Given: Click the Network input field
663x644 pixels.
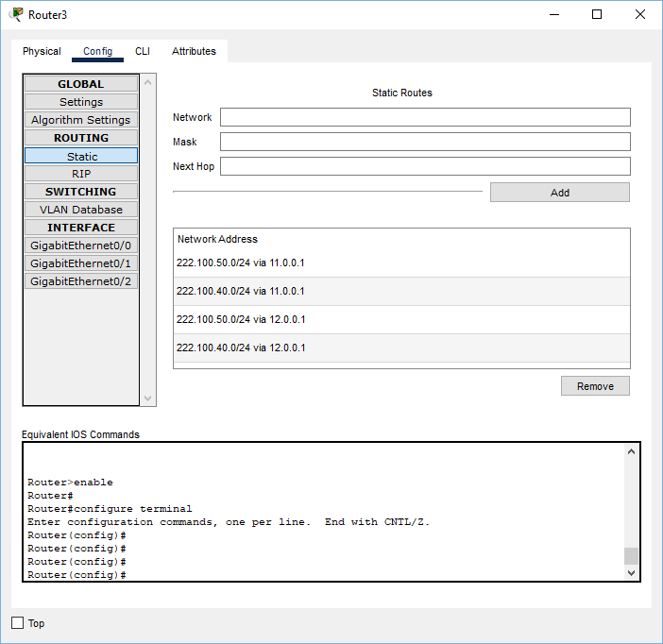Looking at the screenshot, I should pyautogui.click(x=425, y=117).
